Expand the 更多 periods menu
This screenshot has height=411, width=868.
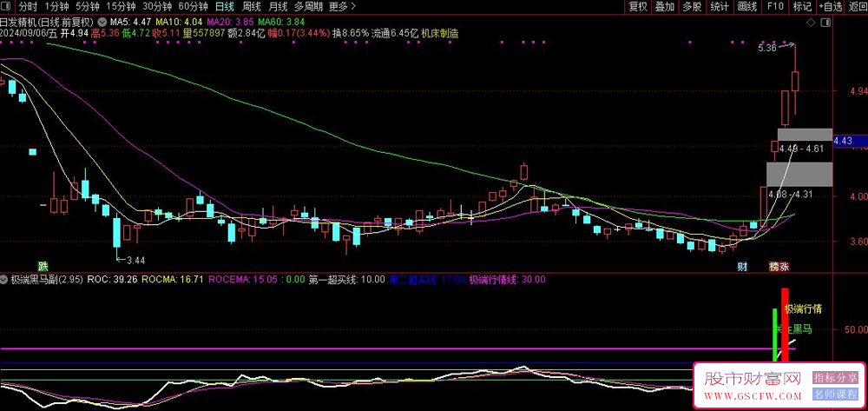click(342, 7)
